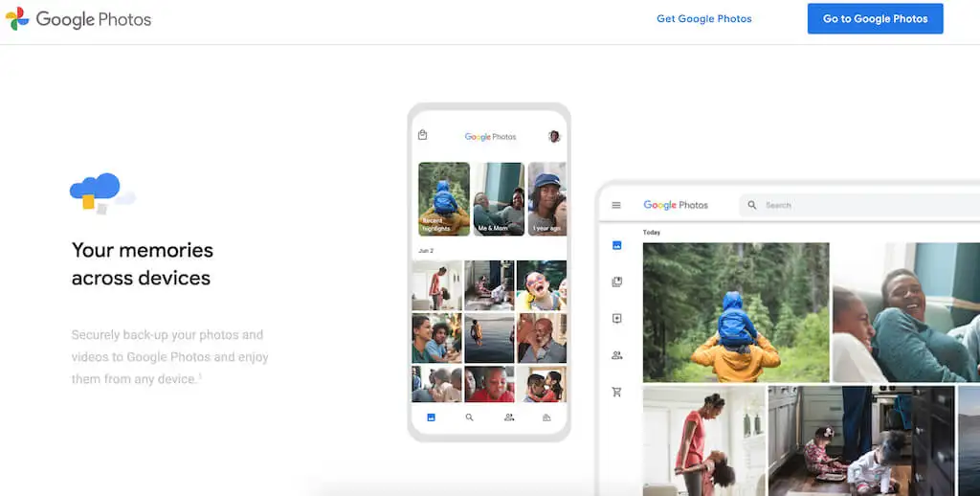Click the Jun 2 date label in phone mockup
This screenshot has width=980, height=496.
(x=426, y=251)
